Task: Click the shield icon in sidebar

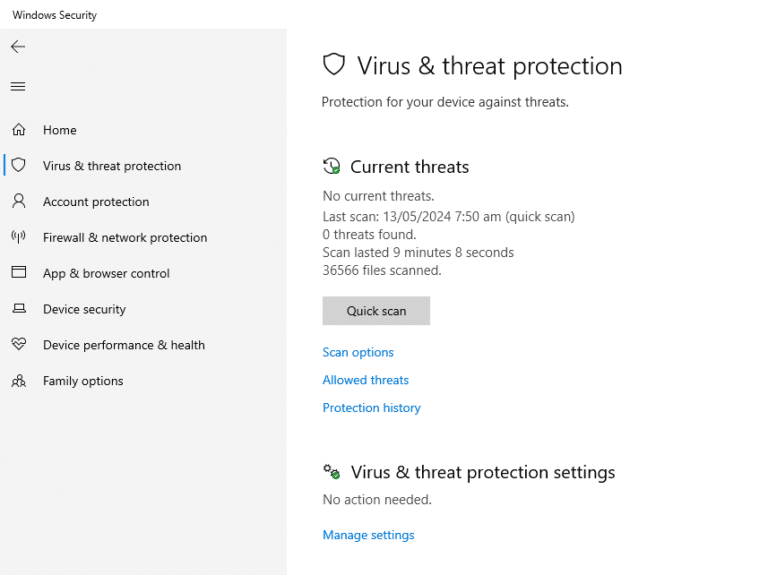Action: coord(18,166)
